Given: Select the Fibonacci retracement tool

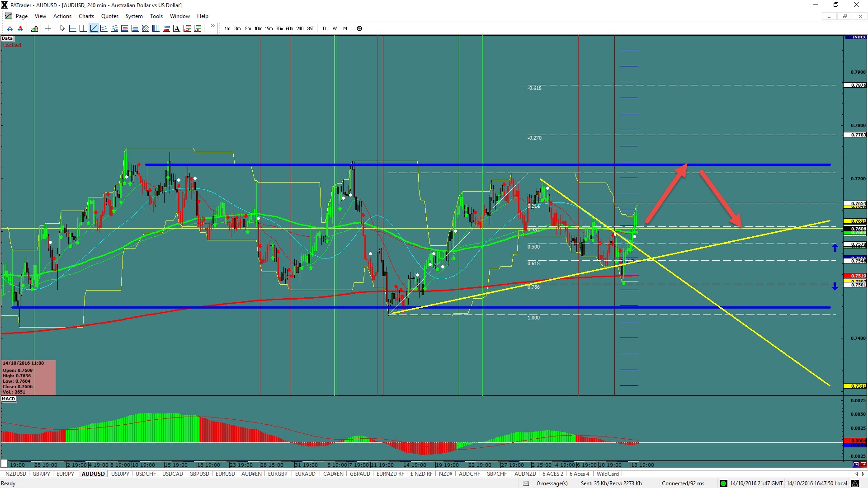Looking at the screenshot, I should point(125,28).
